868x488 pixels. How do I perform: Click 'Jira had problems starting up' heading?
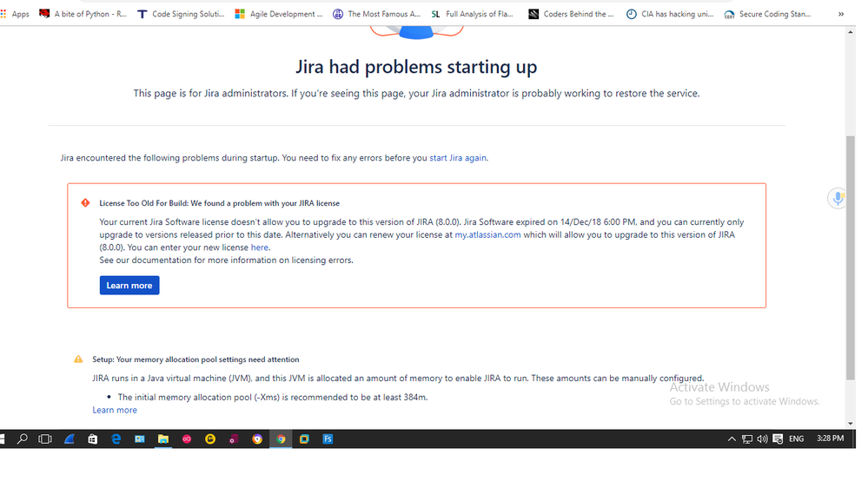(416, 67)
